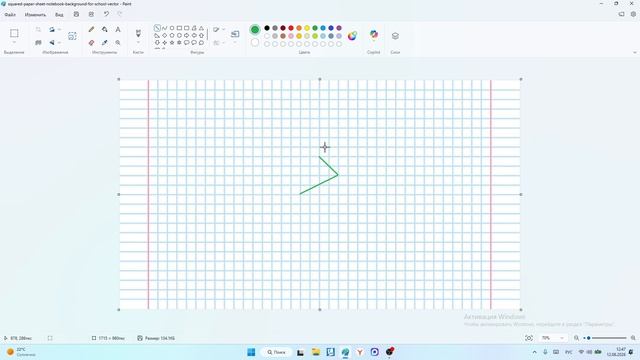Select the Color 1 green primary swatch

click(x=255, y=29)
